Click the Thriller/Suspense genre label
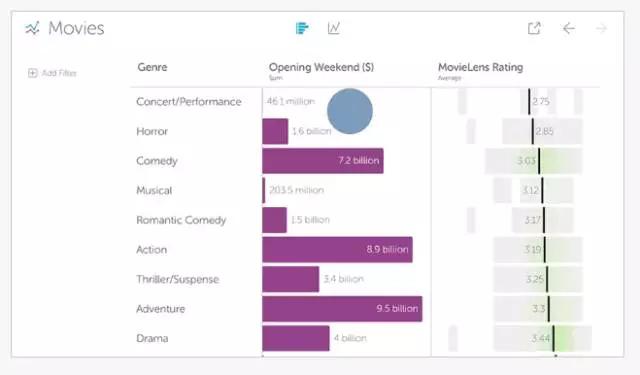The width and height of the screenshot is (640, 375). tap(178, 279)
